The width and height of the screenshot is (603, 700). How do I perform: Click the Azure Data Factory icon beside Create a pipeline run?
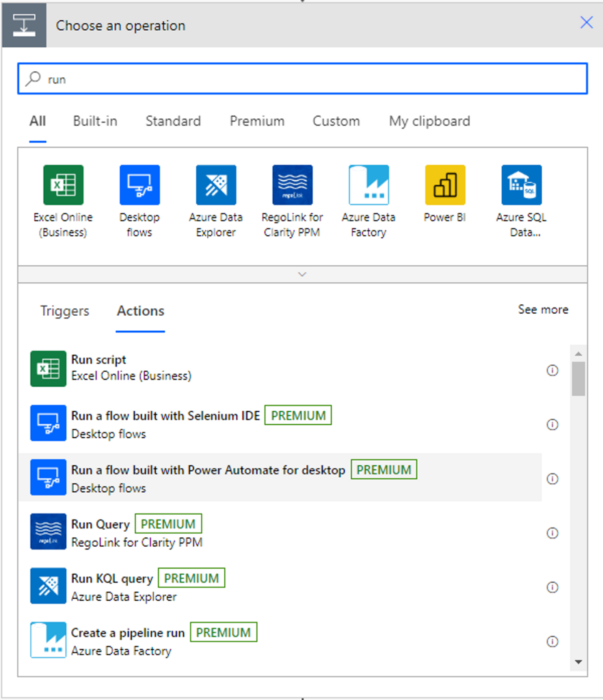coord(49,640)
